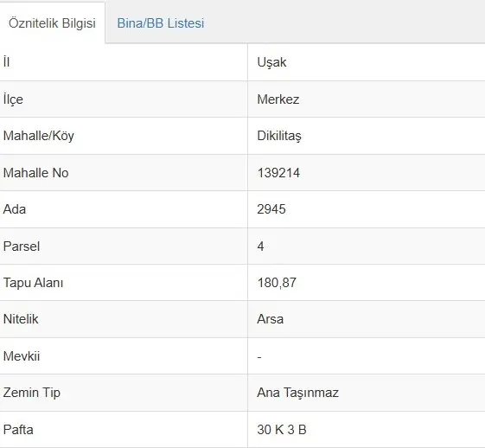Image resolution: width=485 pixels, height=448 pixels.
Task: Click the Pafta value 30 K 3 B
Action: point(282,430)
